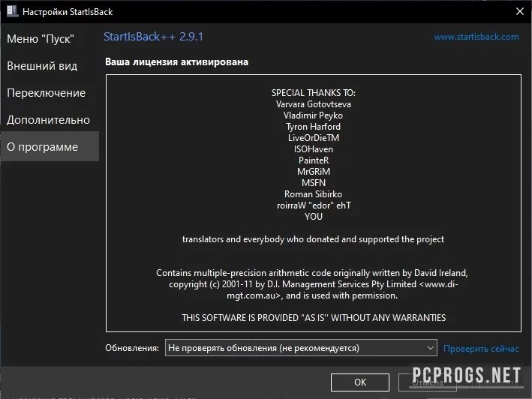Expand the Обновления dropdown
Screen dimensions: 532x399
(x=301, y=348)
